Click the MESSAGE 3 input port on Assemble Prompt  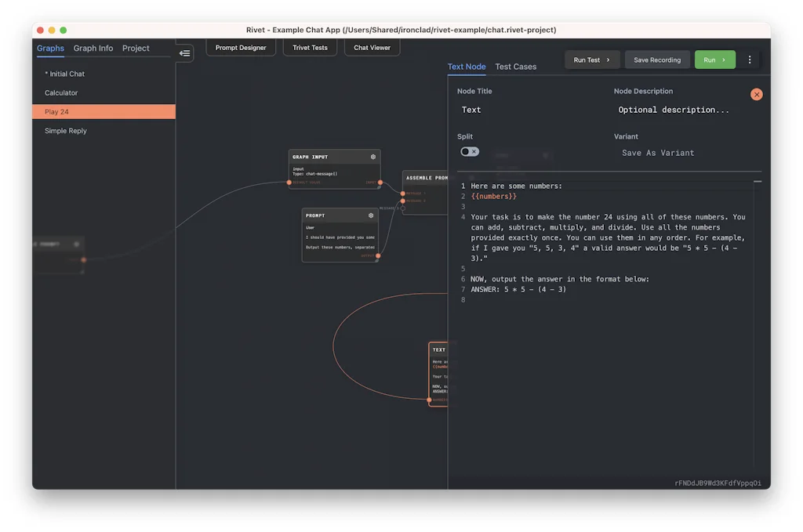(403, 208)
